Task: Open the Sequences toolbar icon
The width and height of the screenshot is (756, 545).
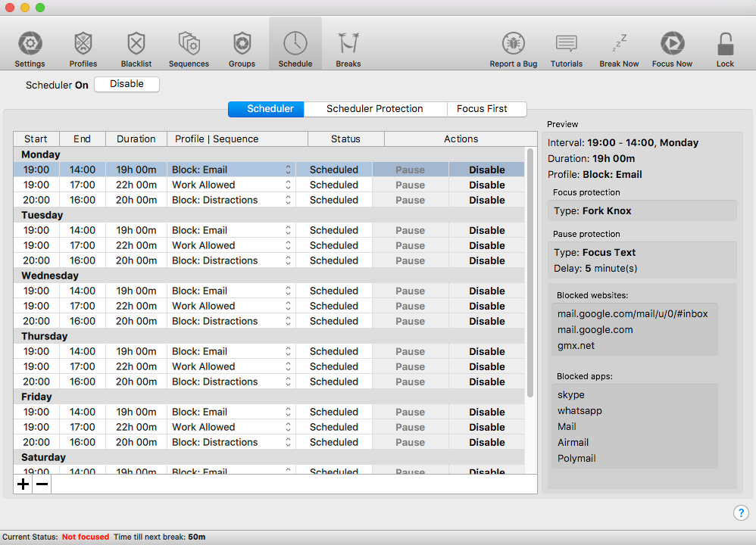Action: [x=189, y=43]
